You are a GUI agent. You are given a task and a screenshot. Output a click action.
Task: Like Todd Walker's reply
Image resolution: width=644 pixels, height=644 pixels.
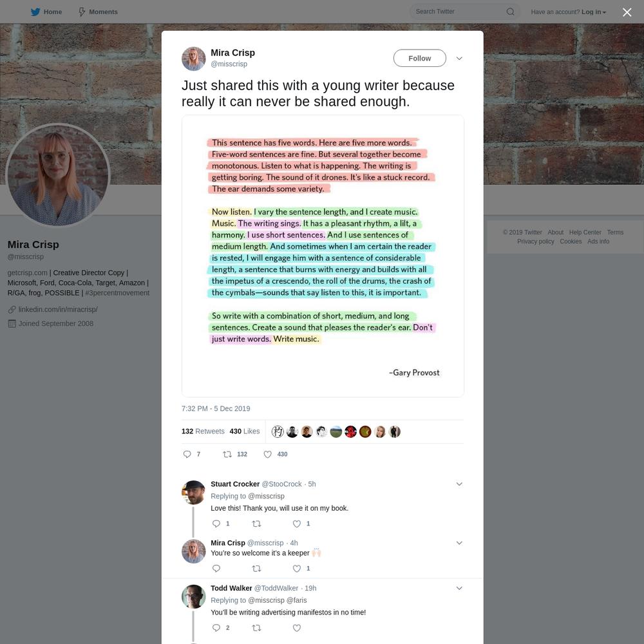(x=296, y=627)
